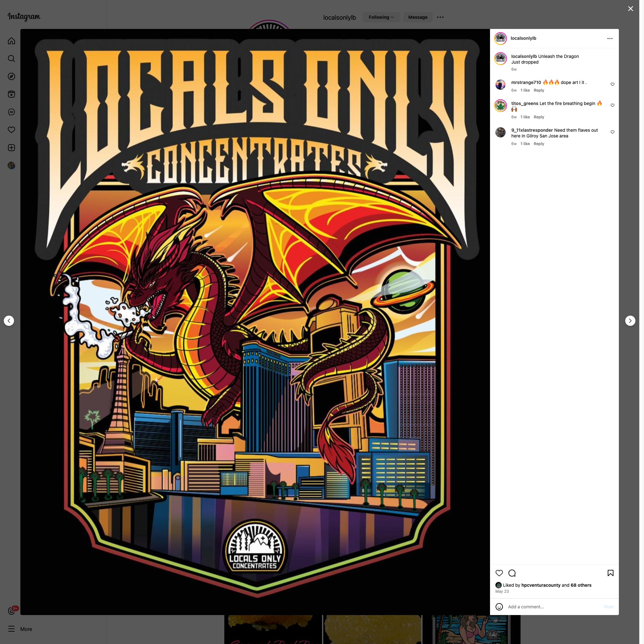View the 68 others who liked
The width and height of the screenshot is (644, 644).
(581, 585)
